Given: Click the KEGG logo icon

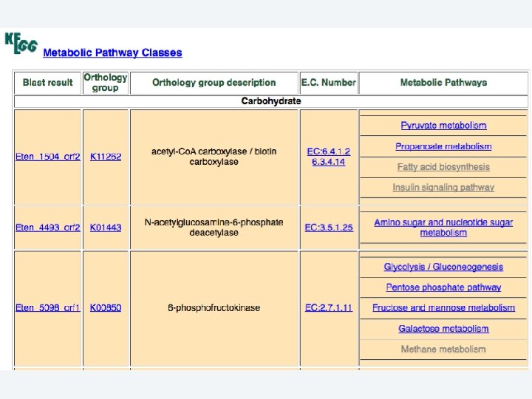Looking at the screenshot, I should pos(21,43).
